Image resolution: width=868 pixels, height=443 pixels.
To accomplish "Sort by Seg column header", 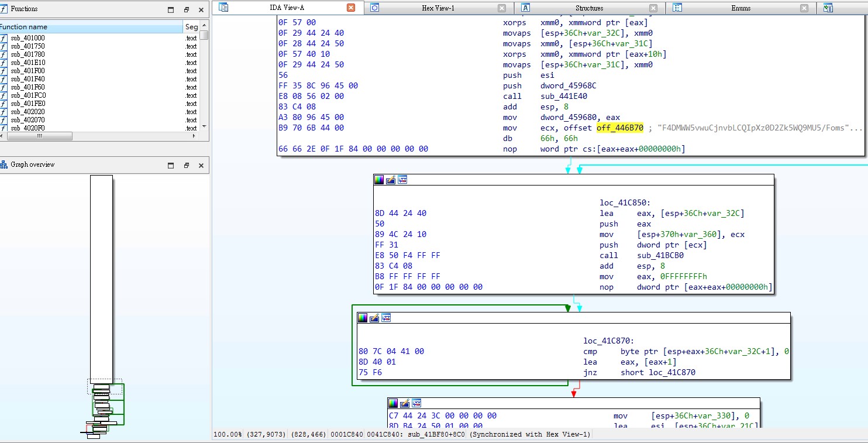I will (x=191, y=27).
